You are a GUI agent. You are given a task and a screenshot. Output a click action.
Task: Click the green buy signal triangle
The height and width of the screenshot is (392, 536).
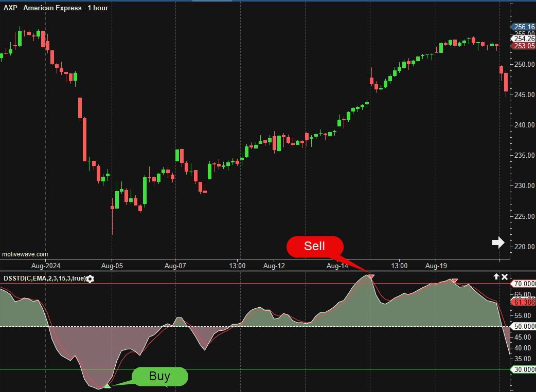[x=107, y=386]
